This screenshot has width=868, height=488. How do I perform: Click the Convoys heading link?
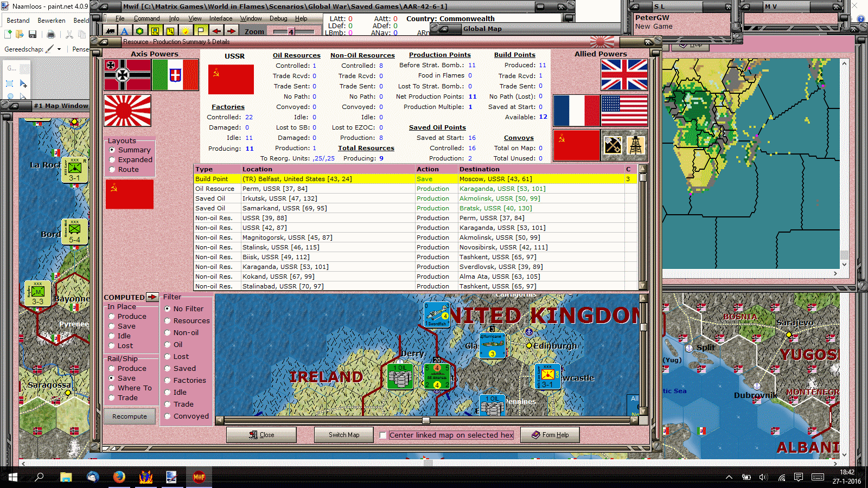[519, 138]
